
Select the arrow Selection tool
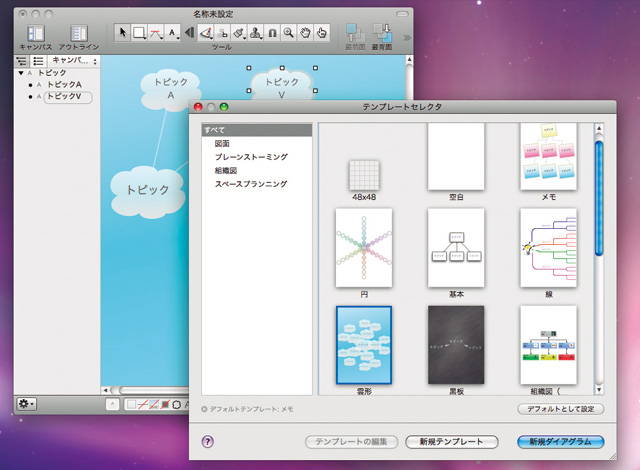tap(122, 33)
